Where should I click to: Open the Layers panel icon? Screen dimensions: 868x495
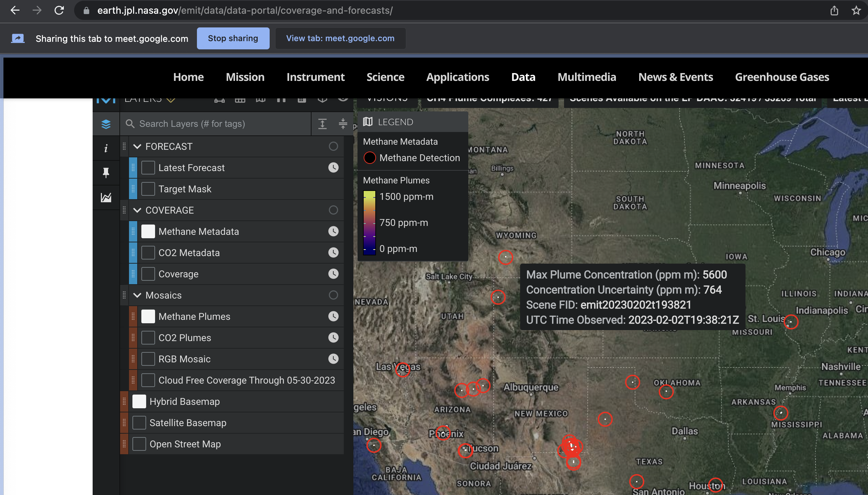pyautogui.click(x=106, y=124)
